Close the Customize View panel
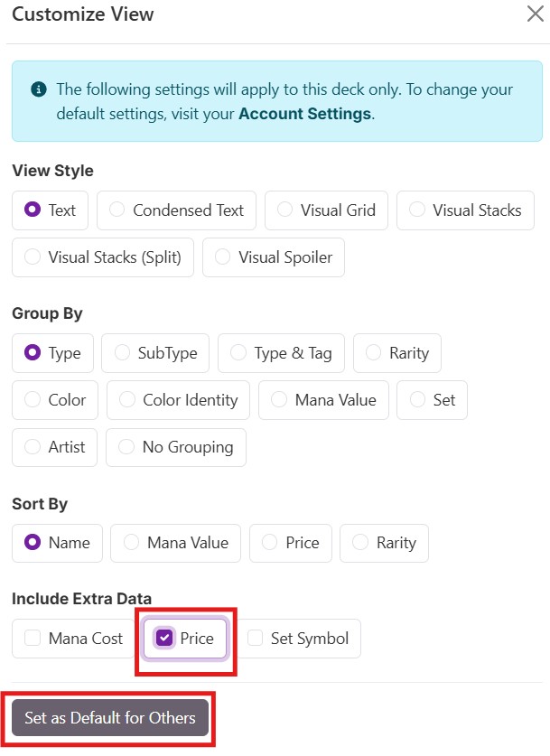Viewport: 550px width, 756px height. (534, 14)
